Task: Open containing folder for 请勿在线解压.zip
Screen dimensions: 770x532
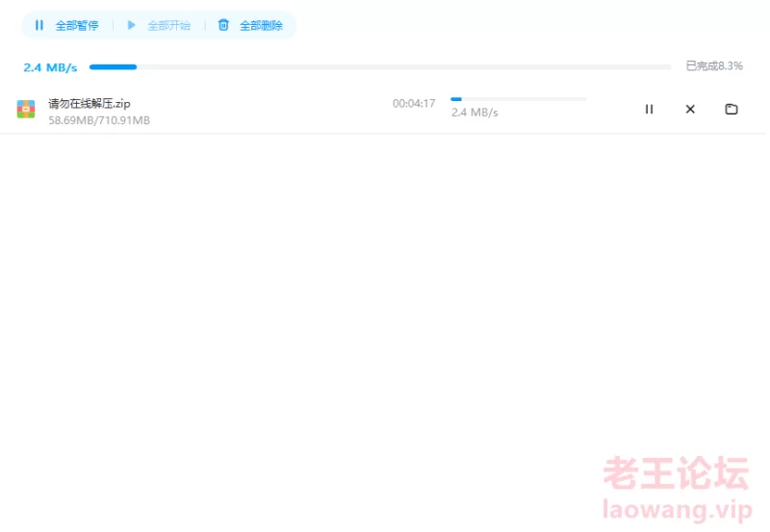Action: (x=731, y=109)
